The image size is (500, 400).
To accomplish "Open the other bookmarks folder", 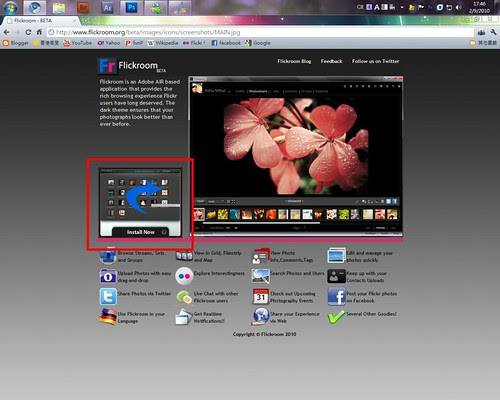I will 483,43.
